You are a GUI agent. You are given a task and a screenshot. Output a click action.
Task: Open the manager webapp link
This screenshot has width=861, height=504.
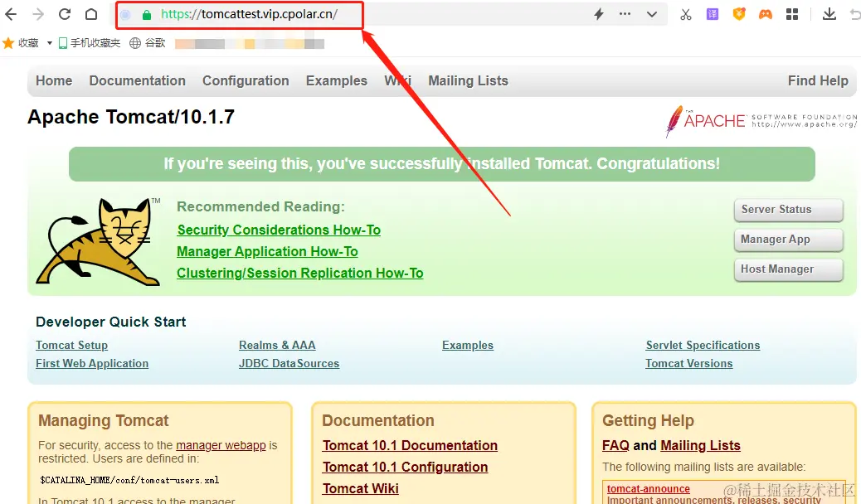click(x=221, y=445)
